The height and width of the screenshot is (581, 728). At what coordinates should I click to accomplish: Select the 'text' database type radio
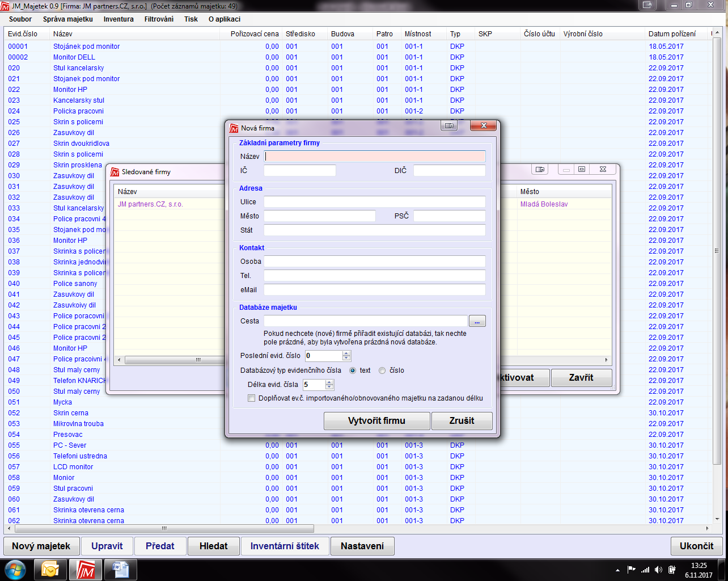(x=353, y=371)
